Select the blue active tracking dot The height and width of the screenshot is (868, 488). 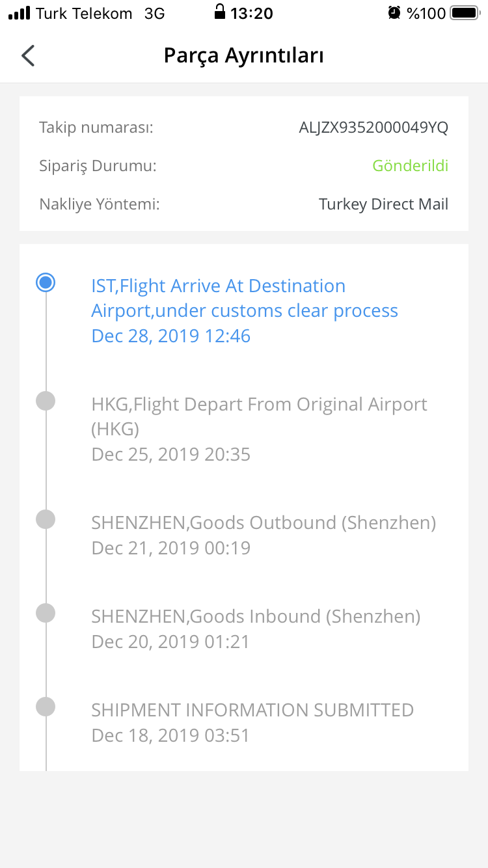[x=46, y=282]
